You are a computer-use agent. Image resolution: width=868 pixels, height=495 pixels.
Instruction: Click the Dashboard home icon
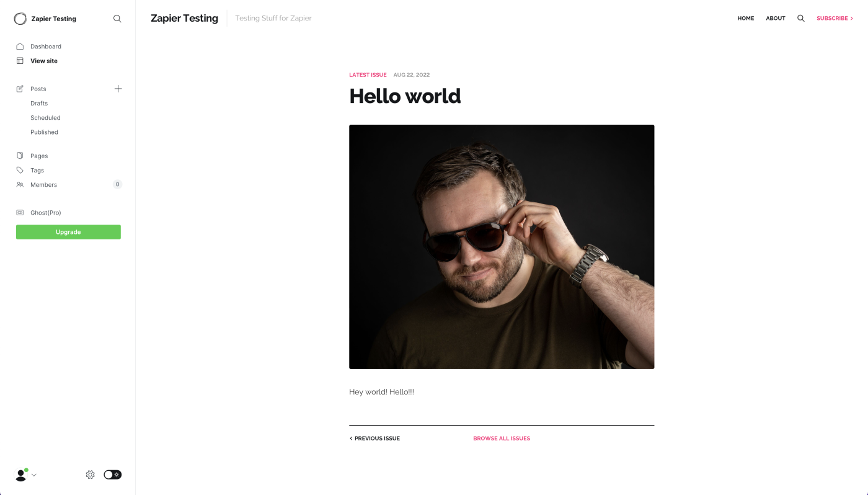coord(20,47)
